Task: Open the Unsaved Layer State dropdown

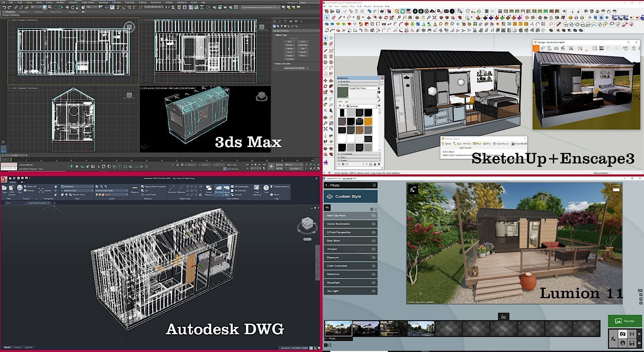Action: pyautogui.click(x=127, y=190)
